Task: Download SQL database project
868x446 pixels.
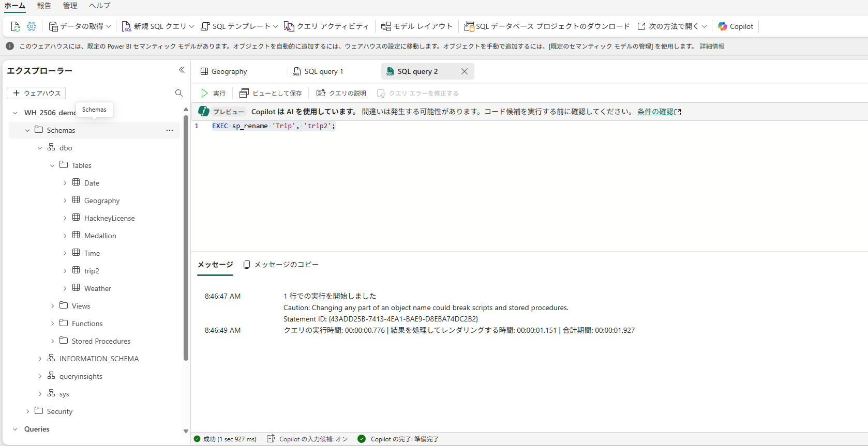Action: click(x=547, y=26)
